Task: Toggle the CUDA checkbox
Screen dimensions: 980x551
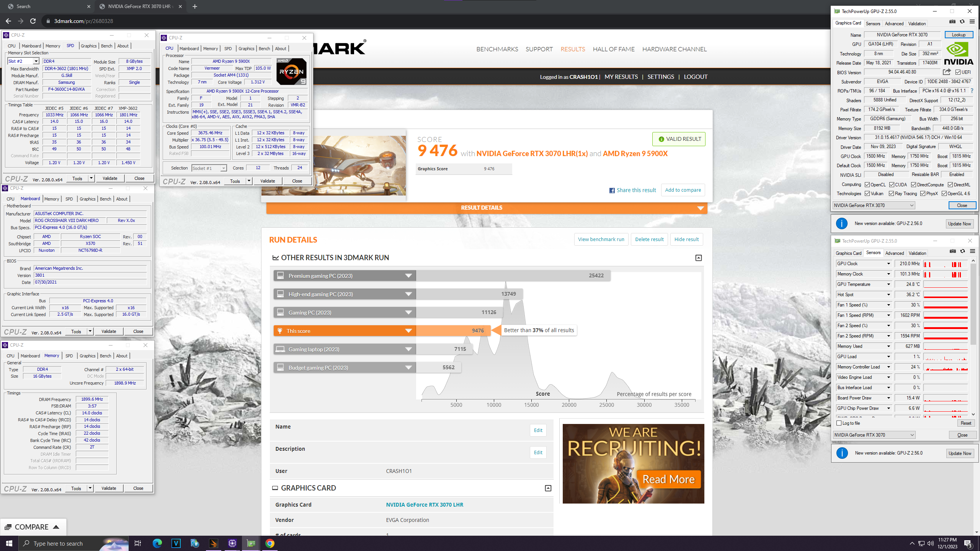Action: click(x=892, y=185)
